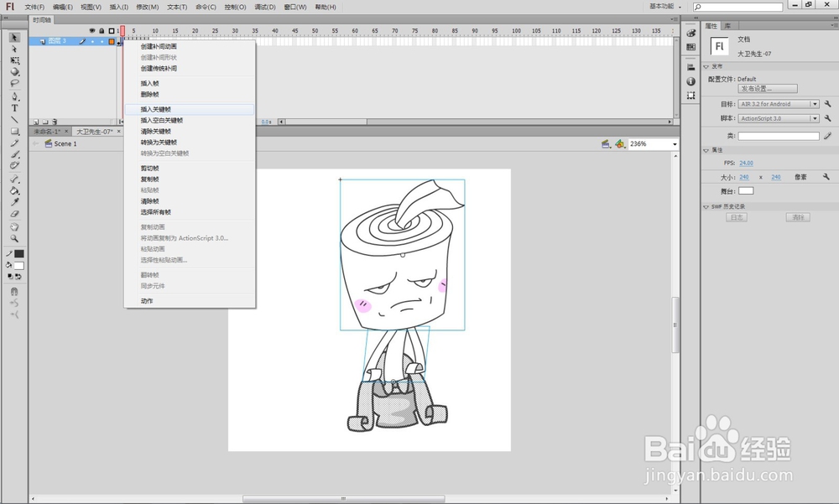Click wrench icon next to ActionScript 3.0
Screen dimensions: 839x504
click(x=827, y=118)
